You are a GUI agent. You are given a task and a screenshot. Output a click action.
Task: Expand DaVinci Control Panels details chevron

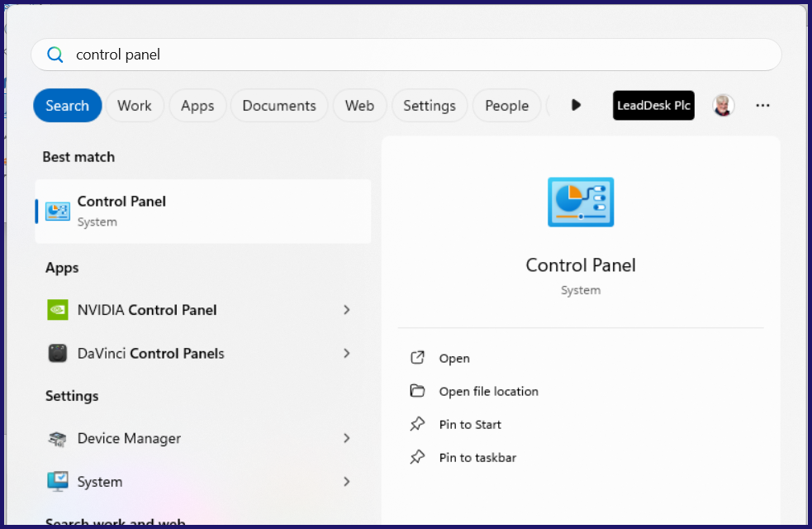tap(347, 354)
